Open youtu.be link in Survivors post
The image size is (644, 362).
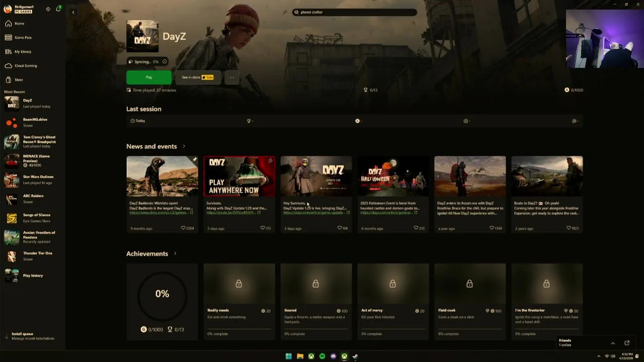pyautogui.click(x=231, y=213)
